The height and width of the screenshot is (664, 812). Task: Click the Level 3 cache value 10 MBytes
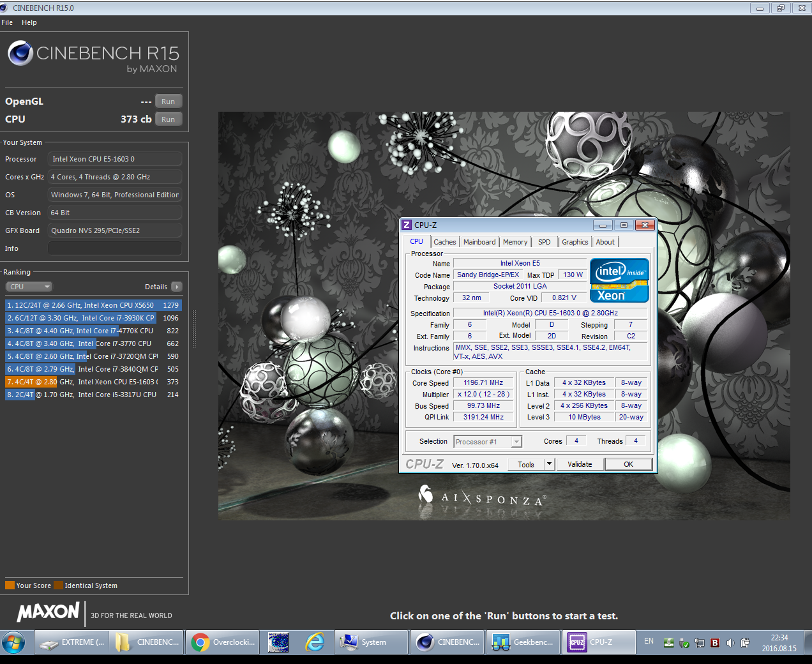584,417
